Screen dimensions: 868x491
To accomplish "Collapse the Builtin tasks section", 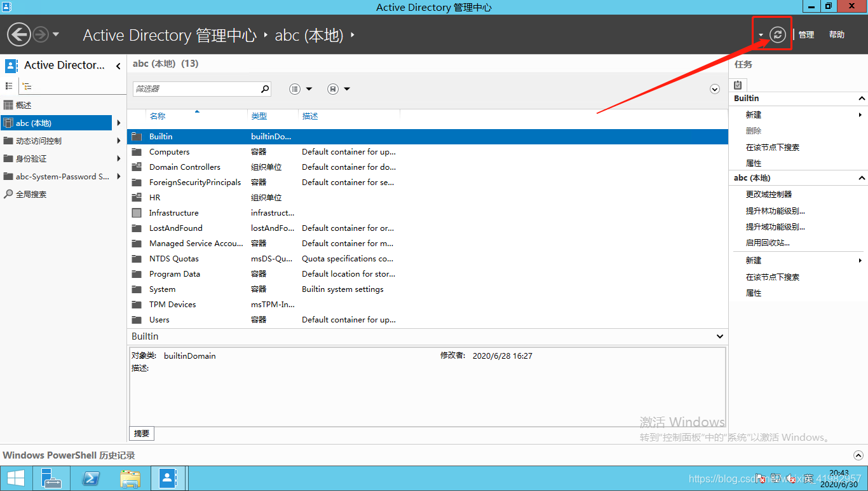I will (862, 99).
